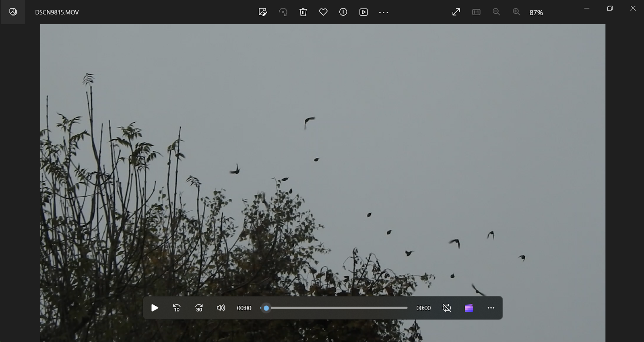Restore down the Photos window

(610, 8)
